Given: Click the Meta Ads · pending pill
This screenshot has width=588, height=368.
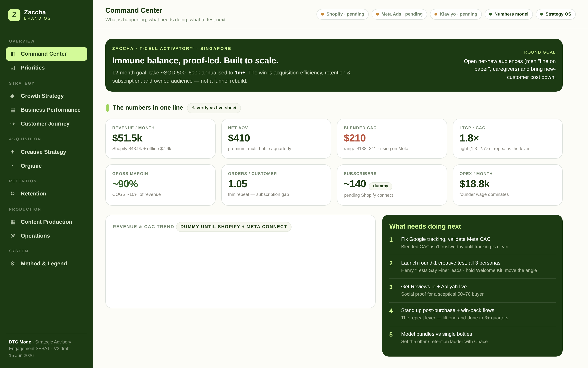Looking at the screenshot, I should (399, 14).
